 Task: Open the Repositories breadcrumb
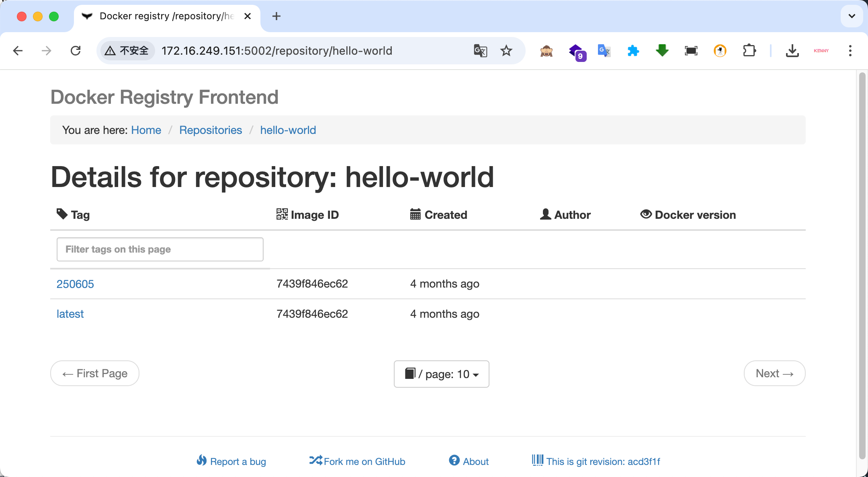[211, 130]
